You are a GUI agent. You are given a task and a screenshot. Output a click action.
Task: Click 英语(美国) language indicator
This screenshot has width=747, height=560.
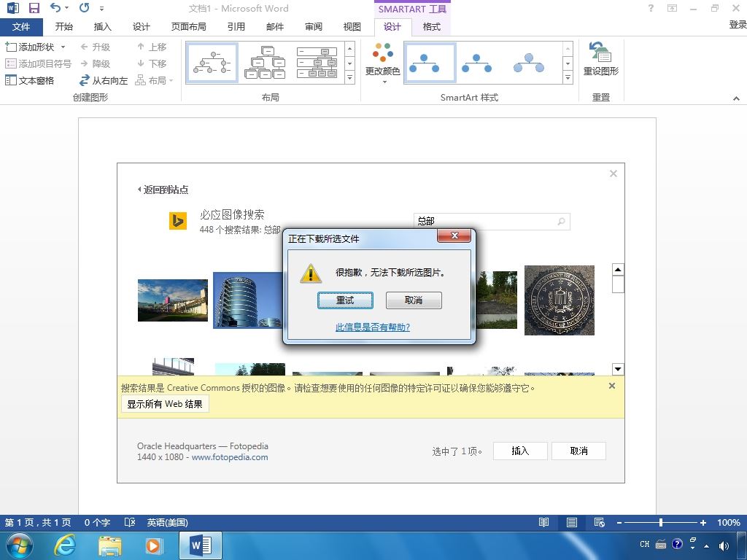point(167,522)
